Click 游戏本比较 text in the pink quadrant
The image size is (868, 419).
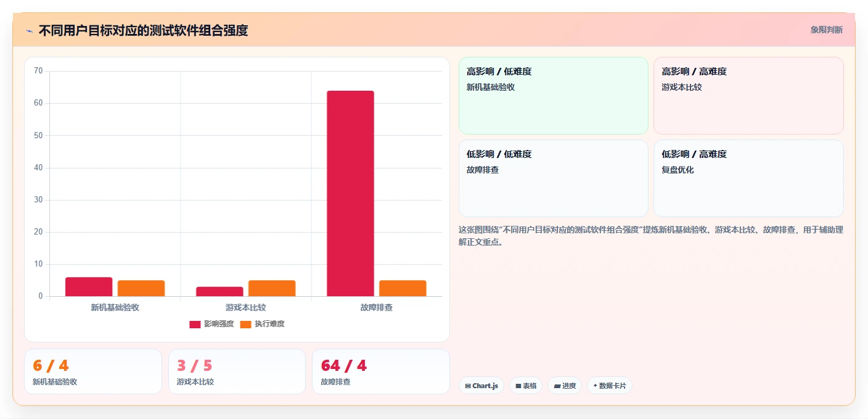coord(682,87)
